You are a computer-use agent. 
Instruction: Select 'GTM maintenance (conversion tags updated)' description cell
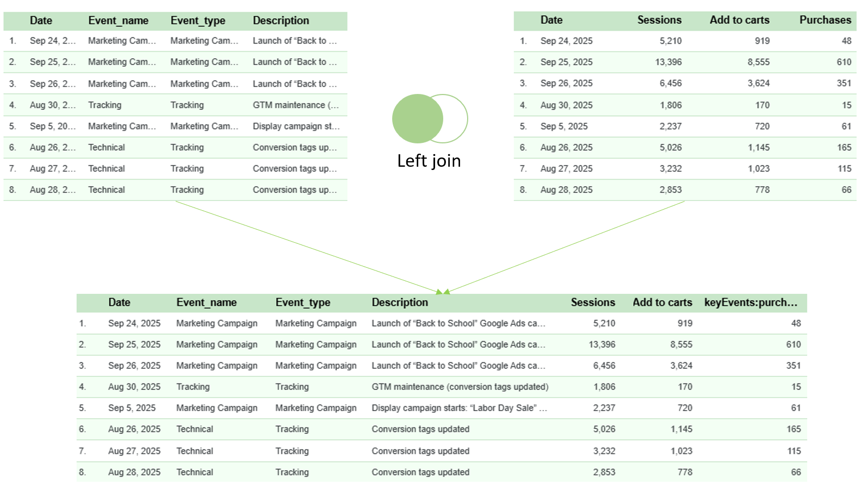(x=460, y=387)
